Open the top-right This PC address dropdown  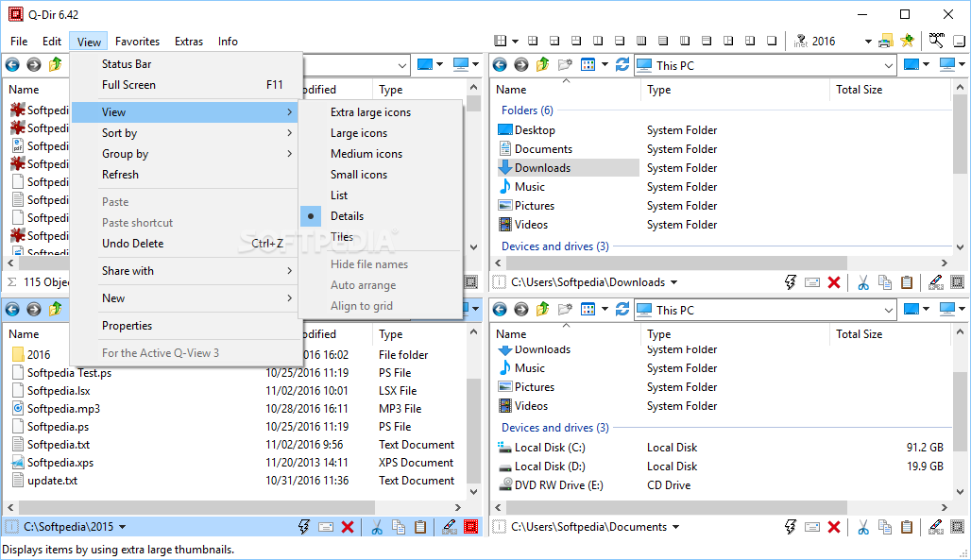pyautogui.click(x=889, y=65)
